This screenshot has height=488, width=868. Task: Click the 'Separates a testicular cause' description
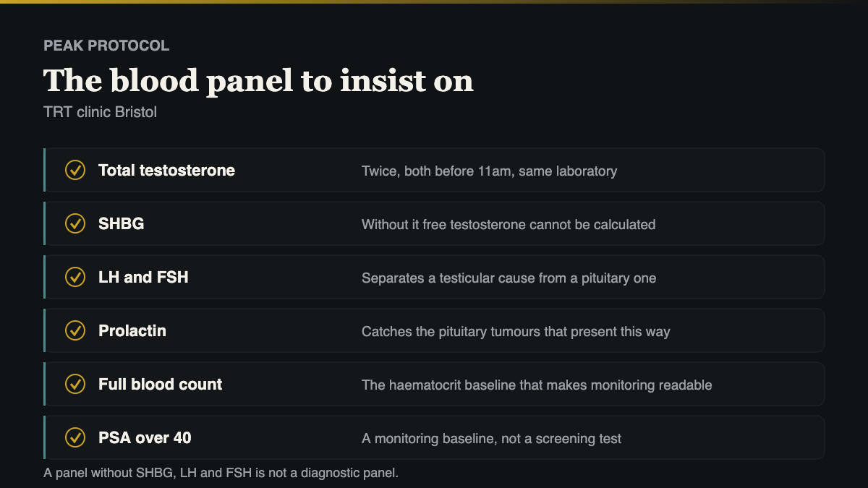[509, 278]
